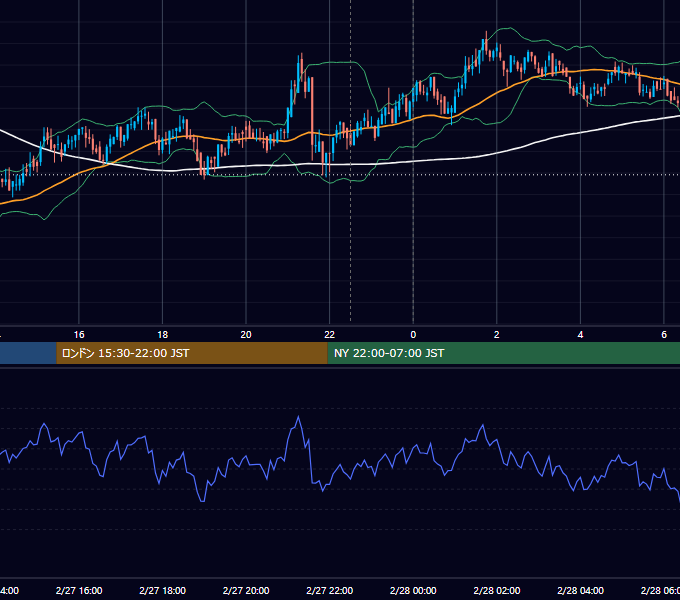The height and width of the screenshot is (600, 680).
Task: Click the hour label 0 on price chart axis
Action: (x=413, y=335)
